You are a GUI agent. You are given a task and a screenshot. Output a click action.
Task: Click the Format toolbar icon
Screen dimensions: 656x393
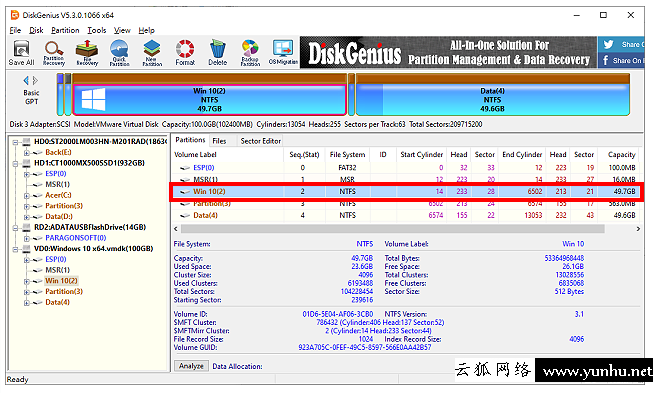point(185,53)
